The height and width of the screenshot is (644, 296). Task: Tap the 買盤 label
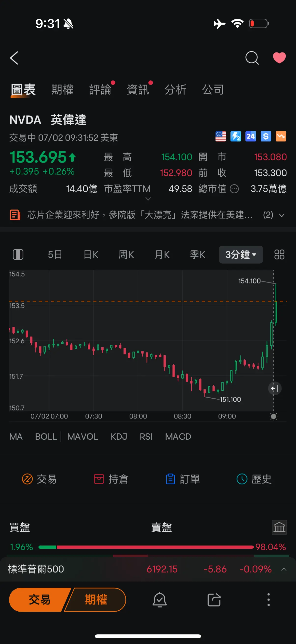pyautogui.click(x=20, y=527)
